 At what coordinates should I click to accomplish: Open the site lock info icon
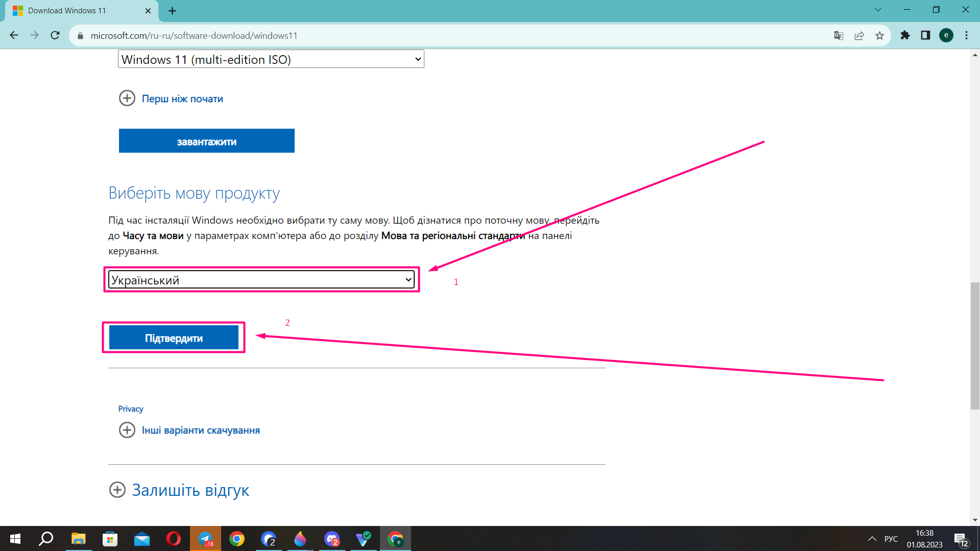click(x=80, y=36)
